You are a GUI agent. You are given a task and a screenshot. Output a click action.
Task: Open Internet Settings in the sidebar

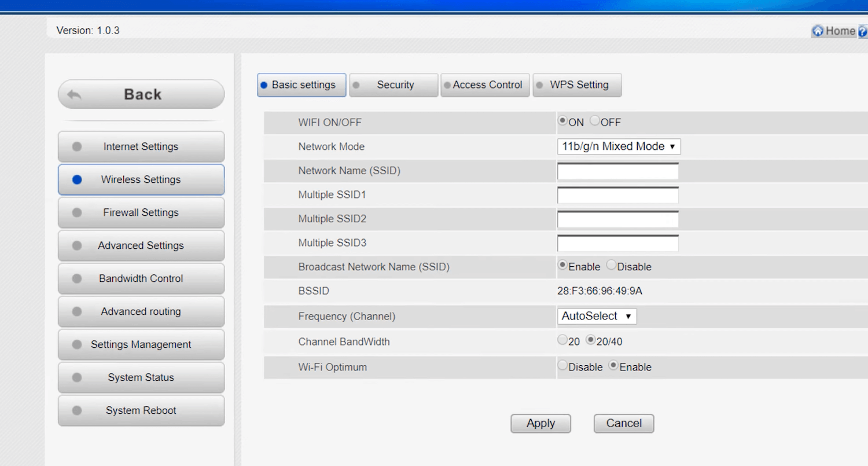(141, 146)
